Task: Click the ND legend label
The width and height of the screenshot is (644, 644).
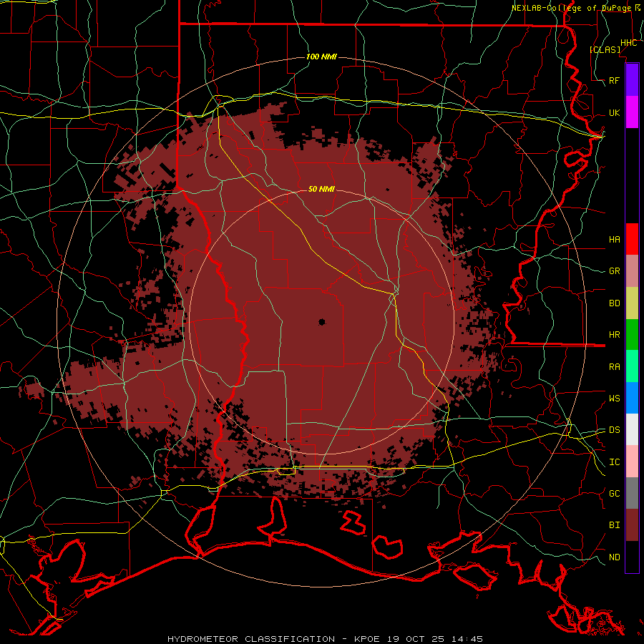Action: coord(615,557)
